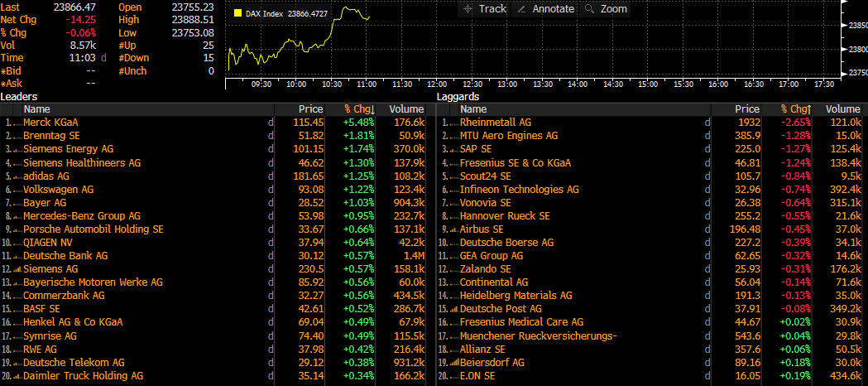Click the Leaders Name column header
This screenshot has width=868, height=386.
(37, 109)
